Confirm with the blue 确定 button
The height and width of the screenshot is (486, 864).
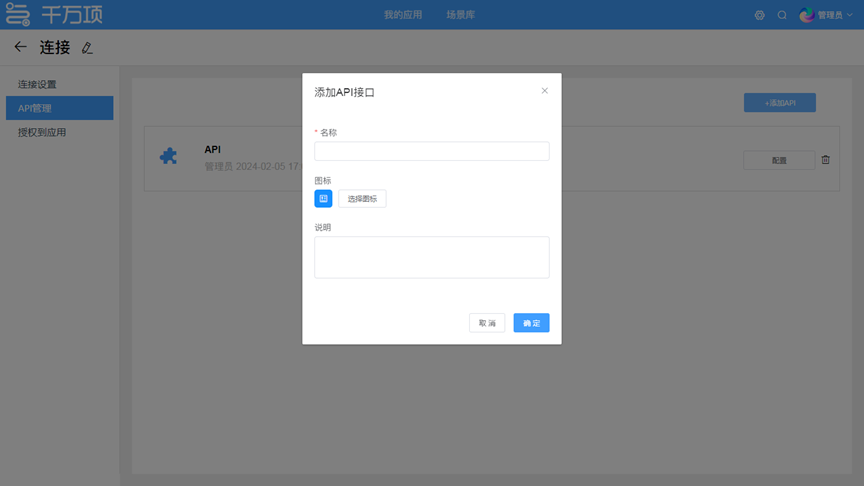pyautogui.click(x=531, y=323)
